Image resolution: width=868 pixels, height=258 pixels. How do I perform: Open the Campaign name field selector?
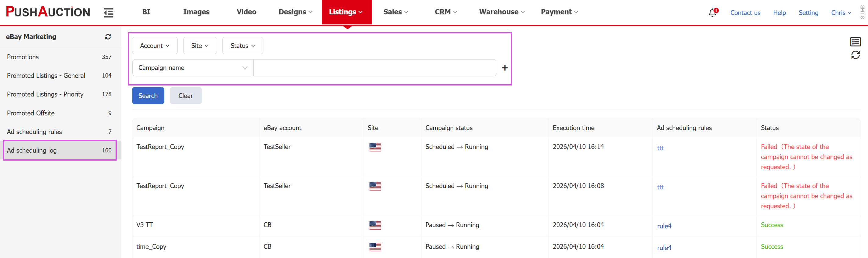[193, 68]
